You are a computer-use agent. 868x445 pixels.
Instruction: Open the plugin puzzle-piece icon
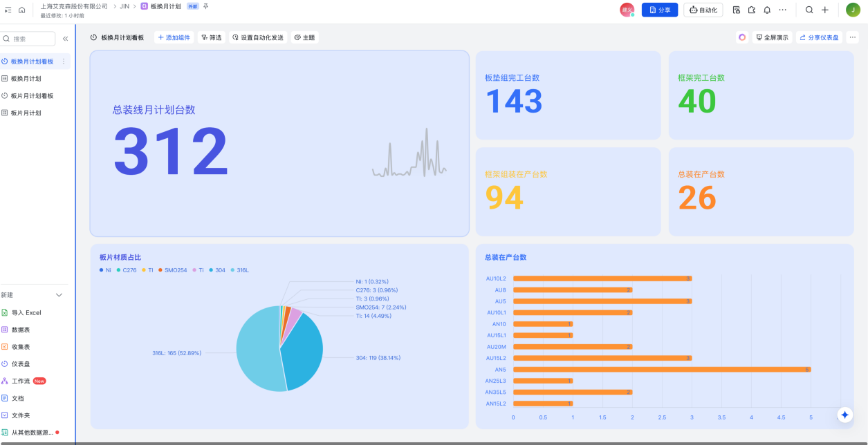[x=752, y=10]
